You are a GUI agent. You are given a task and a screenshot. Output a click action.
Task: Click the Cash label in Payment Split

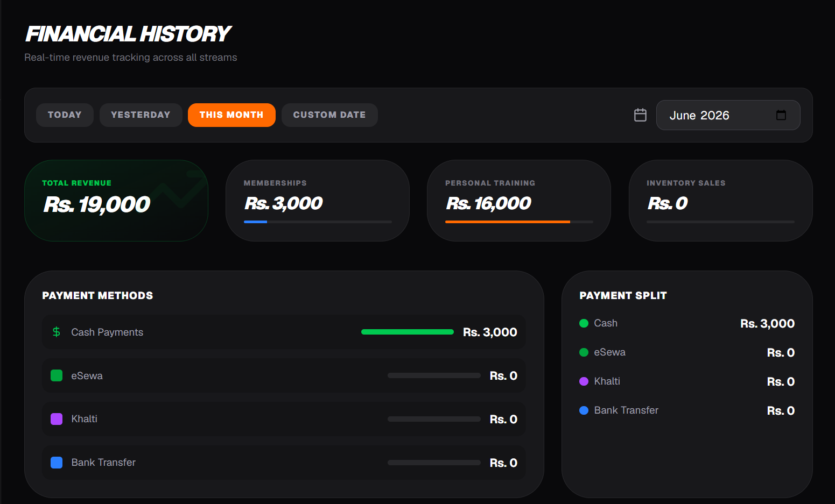coord(606,323)
